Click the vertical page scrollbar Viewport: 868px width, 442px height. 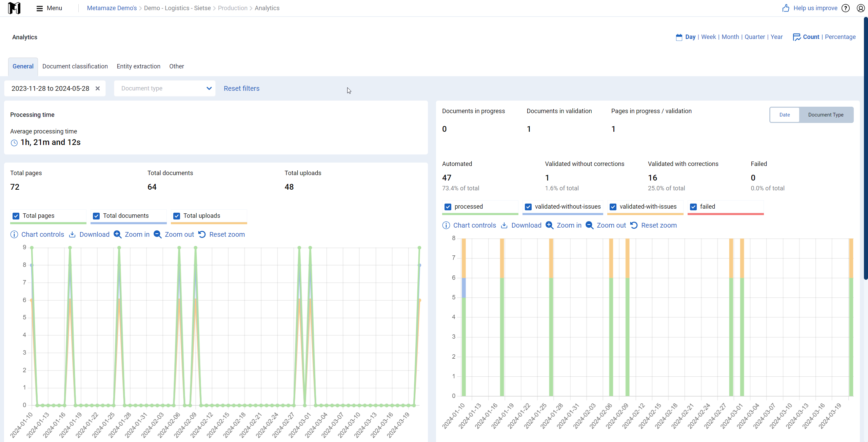866,149
